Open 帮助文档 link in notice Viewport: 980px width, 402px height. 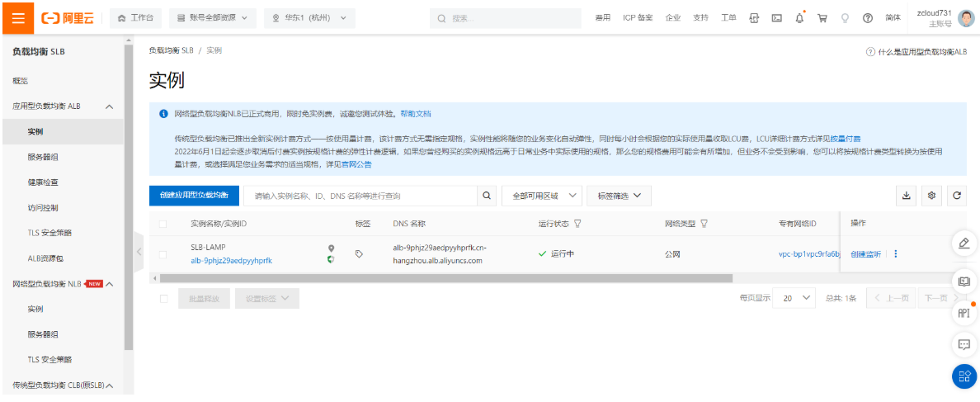pyautogui.click(x=416, y=114)
